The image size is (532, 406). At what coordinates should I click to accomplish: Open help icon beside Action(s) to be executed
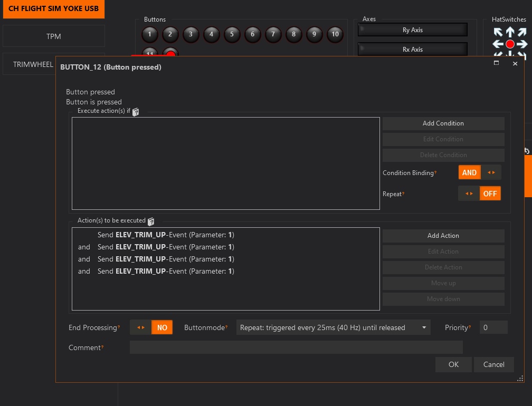pos(151,221)
